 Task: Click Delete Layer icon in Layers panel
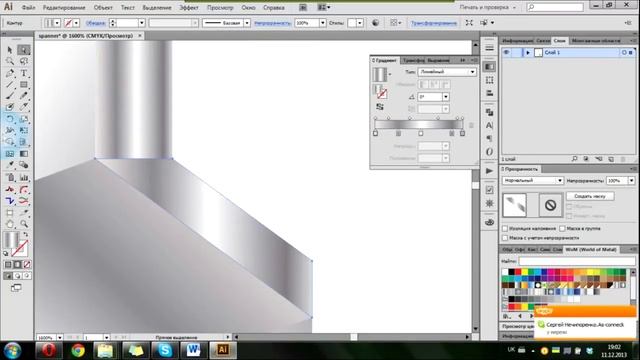pyautogui.click(x=623, y=159)
